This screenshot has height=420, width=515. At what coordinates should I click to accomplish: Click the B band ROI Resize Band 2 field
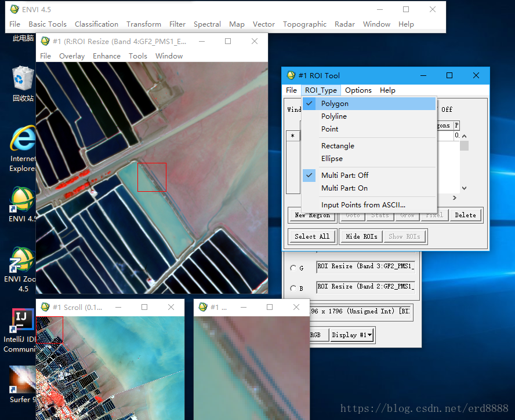365,287
